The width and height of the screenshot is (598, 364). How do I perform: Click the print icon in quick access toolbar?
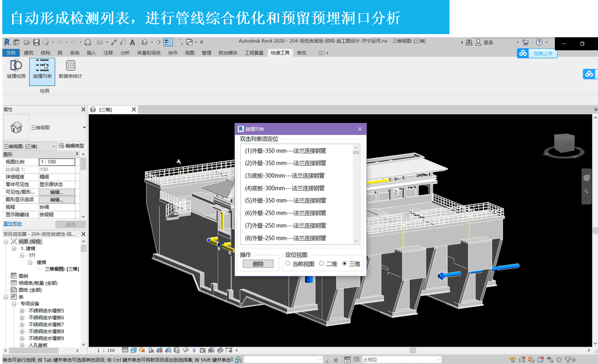(88, 43)
